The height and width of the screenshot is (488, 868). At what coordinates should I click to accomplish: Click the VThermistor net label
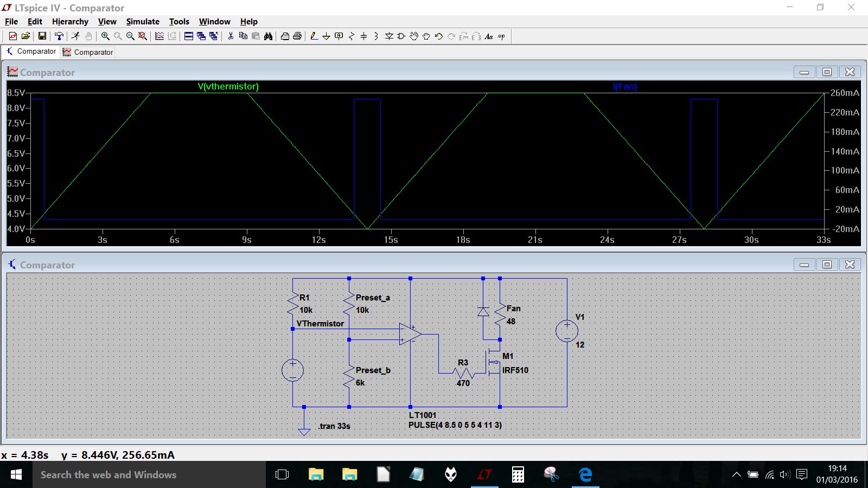tap(320, 324)
